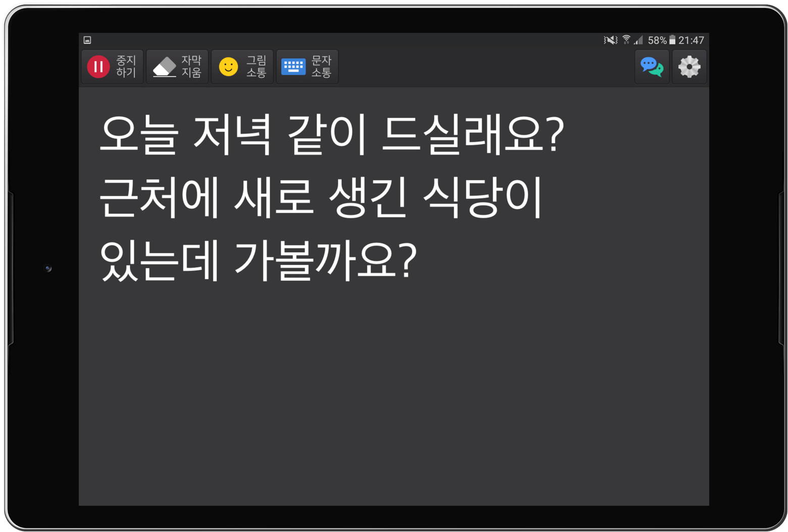This screenshot has width=788, height=532.
Task: Tap the Wi-Fi status icon
Action: pyautogui.click(x=626, y=39)
